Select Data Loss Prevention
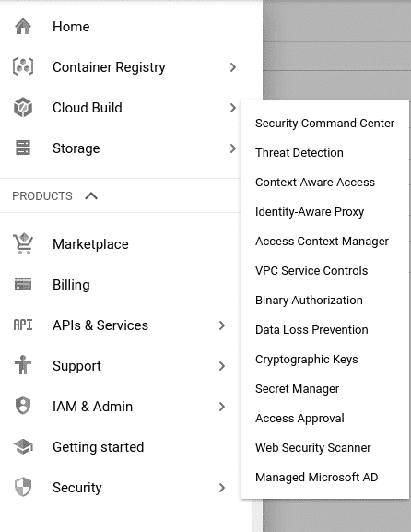 tap(311, 330)
